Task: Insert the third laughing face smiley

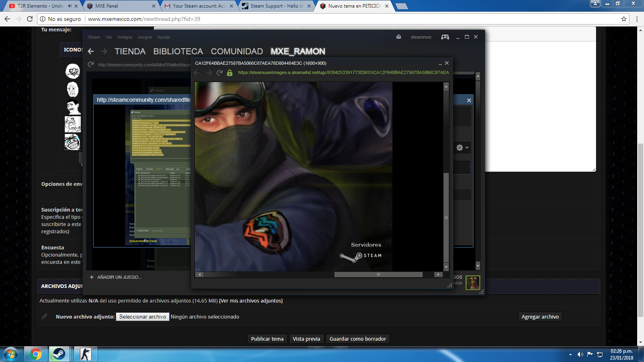Action: (73, 107)
